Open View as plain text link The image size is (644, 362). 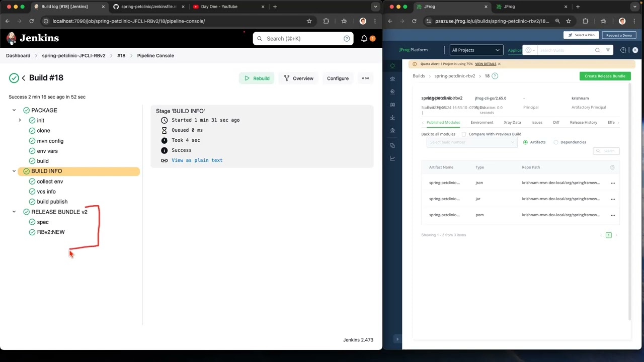coord(197,160)
